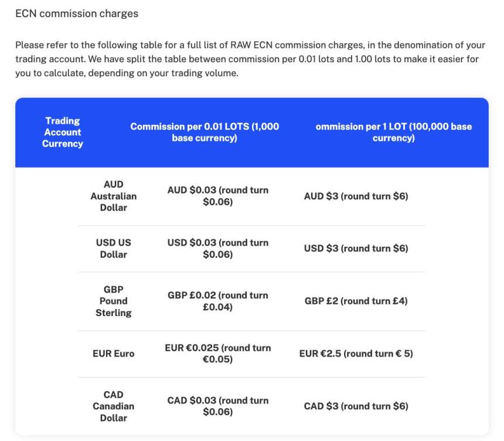Click the "ECN commission charges" heading
The image size is (504, 441).
(77, 13)
